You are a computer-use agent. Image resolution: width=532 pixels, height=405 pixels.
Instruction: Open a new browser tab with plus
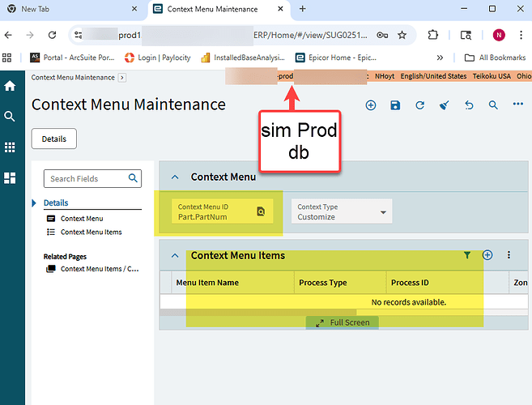[x=302, y=9]
